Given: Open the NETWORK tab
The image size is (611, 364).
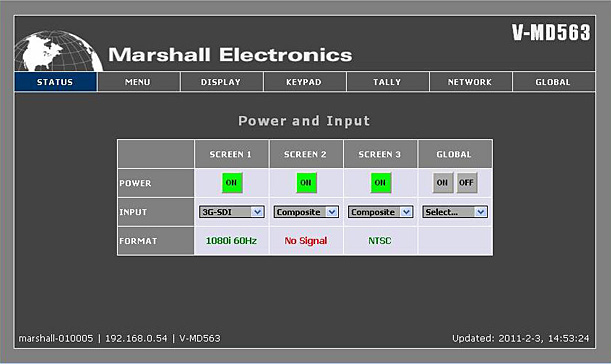Looking at the screenshot, I should point(471,82).
